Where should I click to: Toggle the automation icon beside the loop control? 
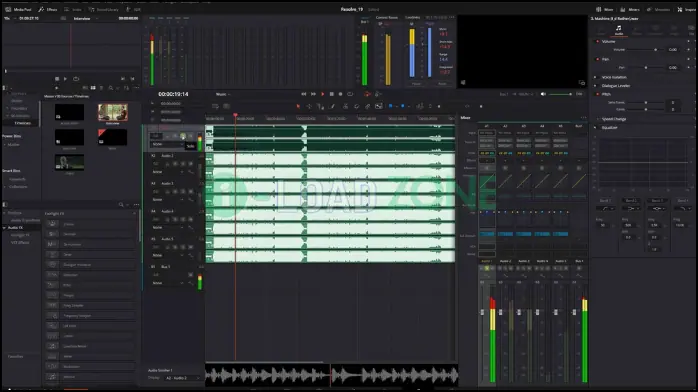click(x=367, y=94)
